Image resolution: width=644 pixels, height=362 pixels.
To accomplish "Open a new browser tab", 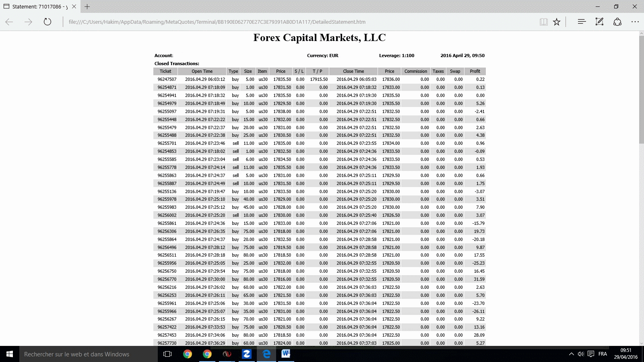I will click(x=87, y=6).
